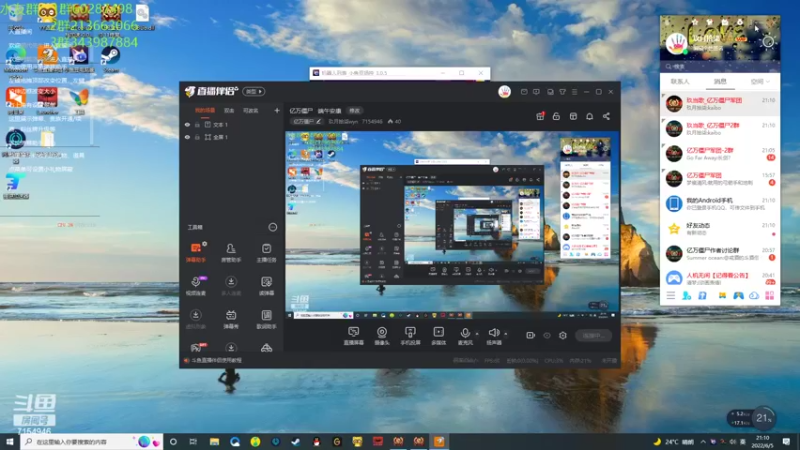This screenshot has width=800, height=450.
Task: Open QQ 联系人 contacts tab
Action: (680, 82)
